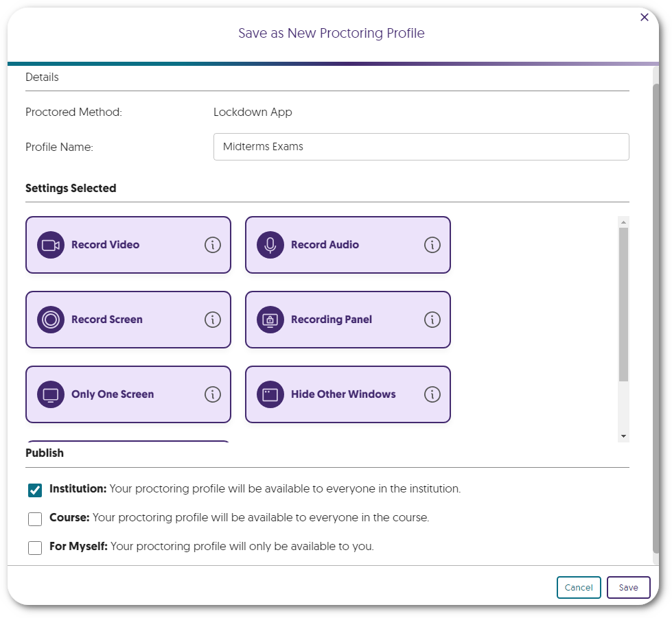Enable the Course publish checkbox

[x=35, y=519]
